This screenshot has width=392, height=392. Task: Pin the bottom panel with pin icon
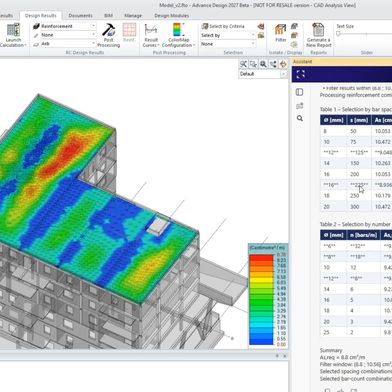[x=277, y=356]
